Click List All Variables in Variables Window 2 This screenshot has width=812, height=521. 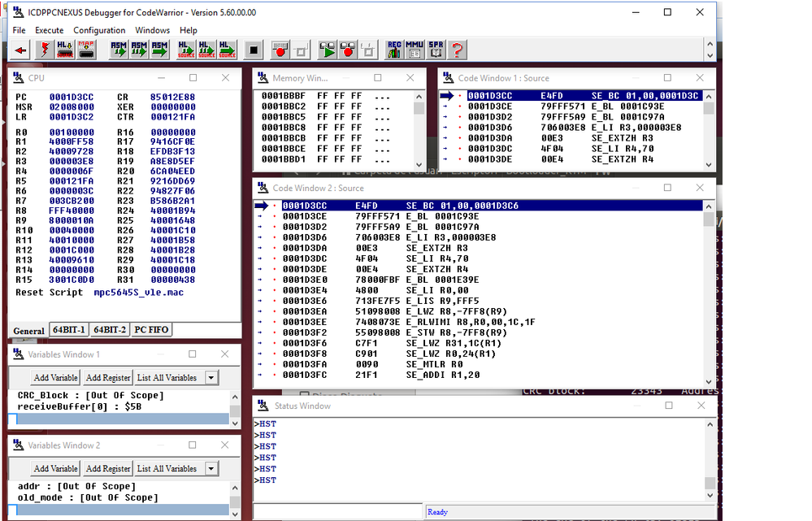coord(167,469)
